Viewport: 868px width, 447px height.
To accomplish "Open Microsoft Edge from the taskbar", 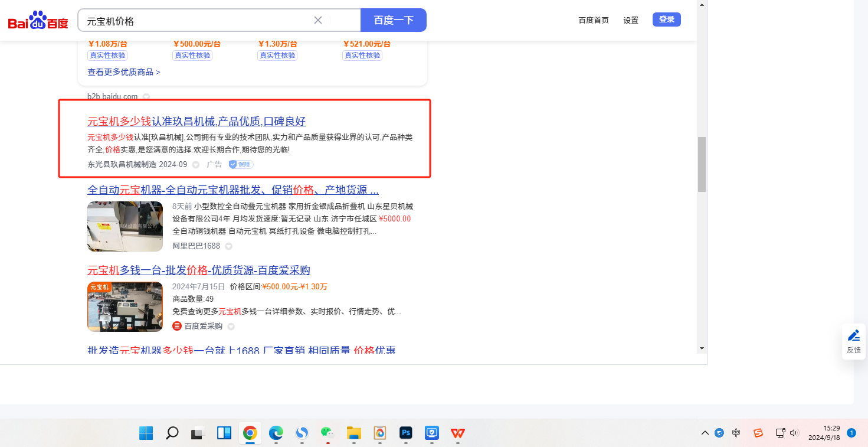I will [276, 433].
